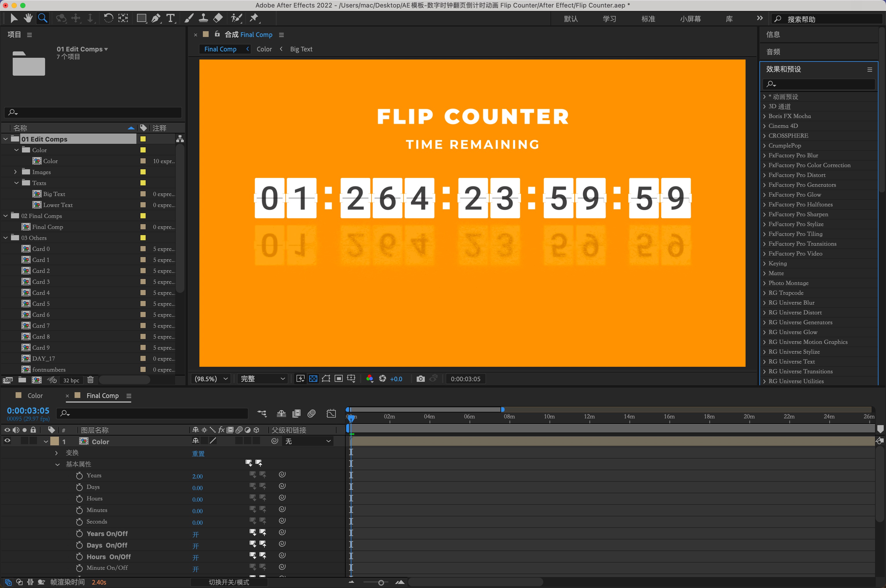Viewport: 886px width, 588px height.
Task: Open the viewer zoom percentage dropdown
Action: coord(211,379)
